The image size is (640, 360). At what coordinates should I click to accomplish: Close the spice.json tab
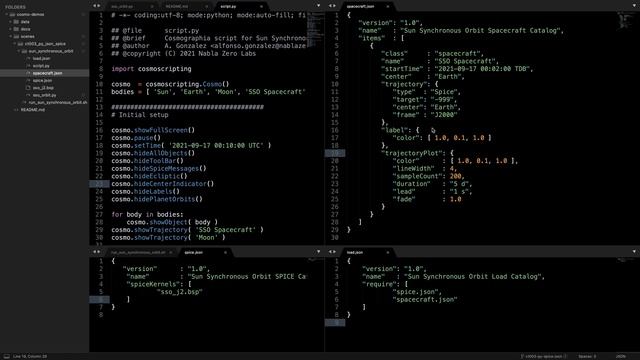(x=225, y=252)
